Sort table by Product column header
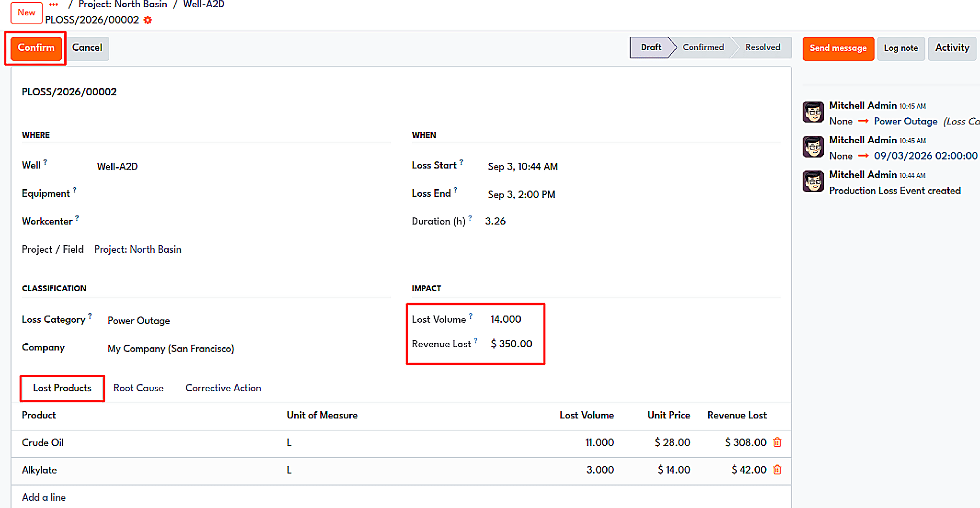The height and width of the screenshot is (508, 980). (x=39, y=416)
